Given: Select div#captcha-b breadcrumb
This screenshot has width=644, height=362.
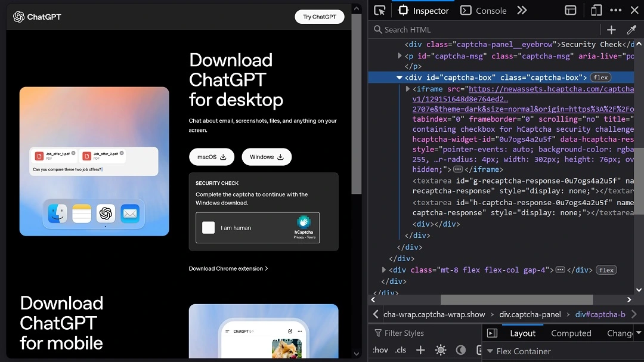Looking at the screenshot, I should point(600,314).
